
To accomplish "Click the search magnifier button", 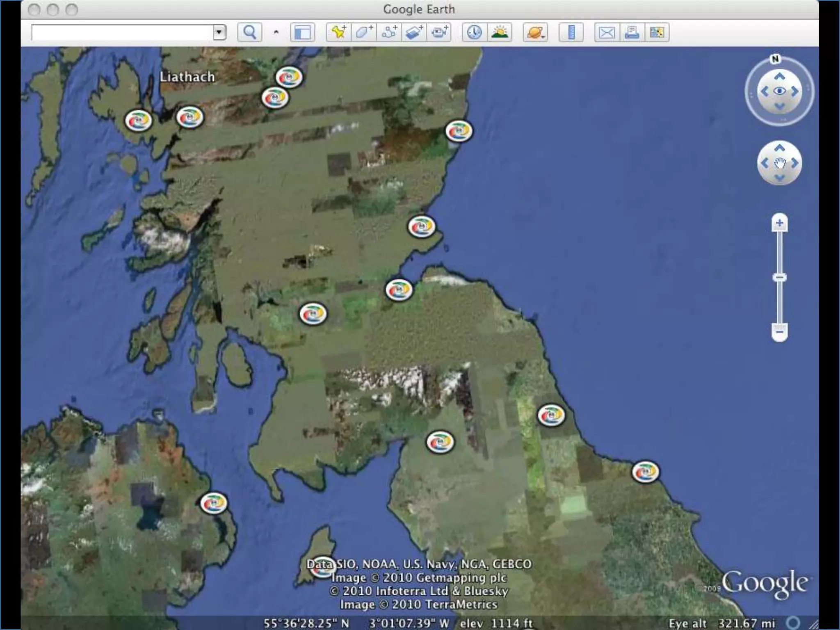I will (249, 32).
